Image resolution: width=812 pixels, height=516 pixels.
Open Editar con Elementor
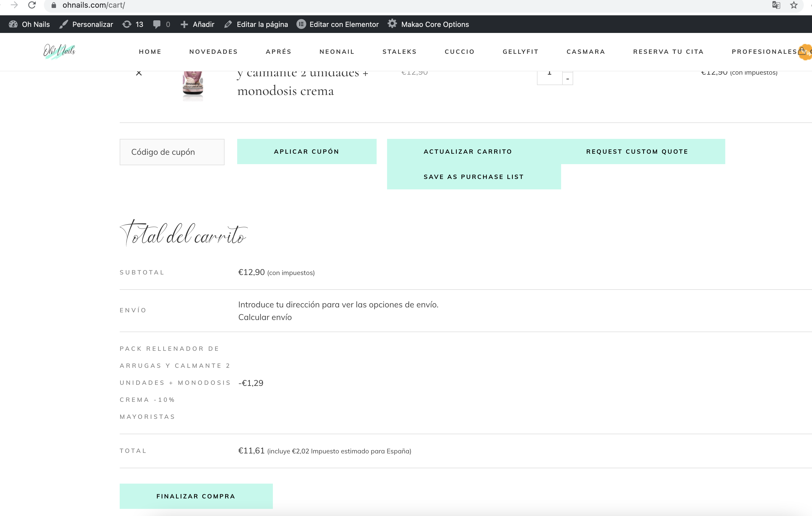[338, 24]
